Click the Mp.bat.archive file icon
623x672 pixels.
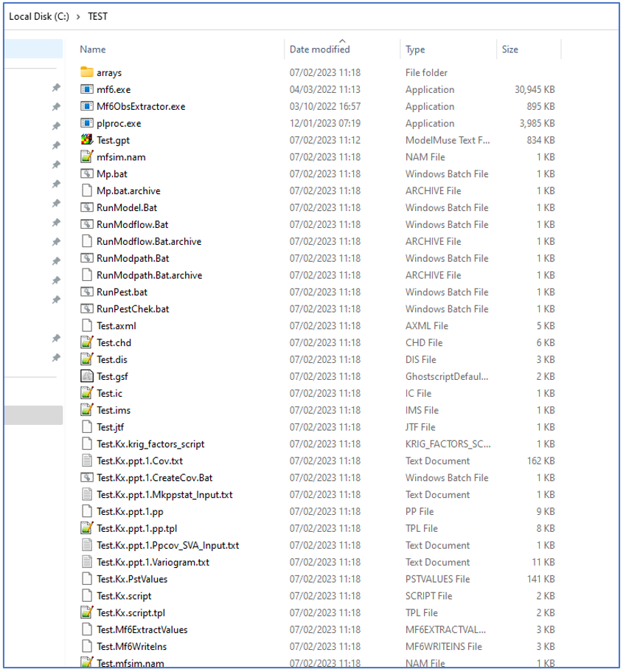click(86, 190)
